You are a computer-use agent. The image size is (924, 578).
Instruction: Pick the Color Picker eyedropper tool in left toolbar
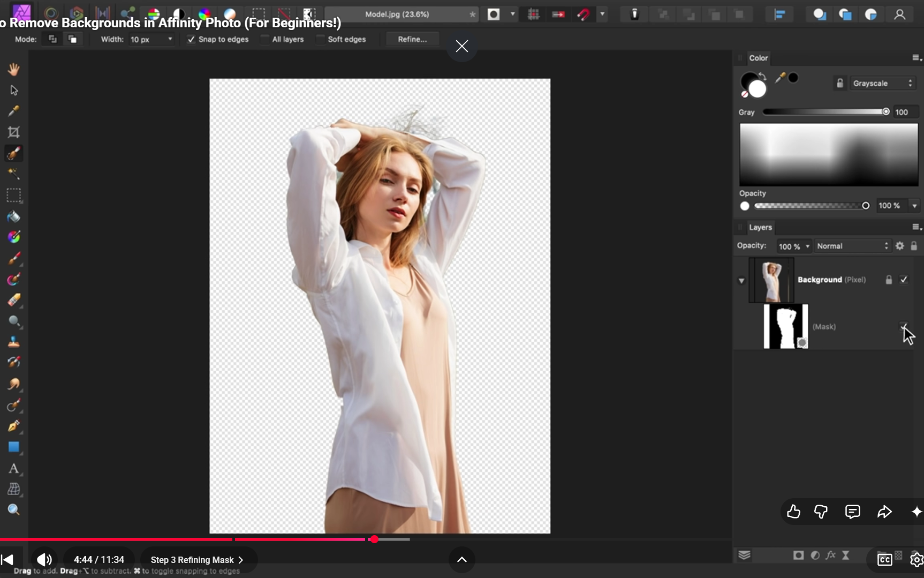[x=14, y=111]
